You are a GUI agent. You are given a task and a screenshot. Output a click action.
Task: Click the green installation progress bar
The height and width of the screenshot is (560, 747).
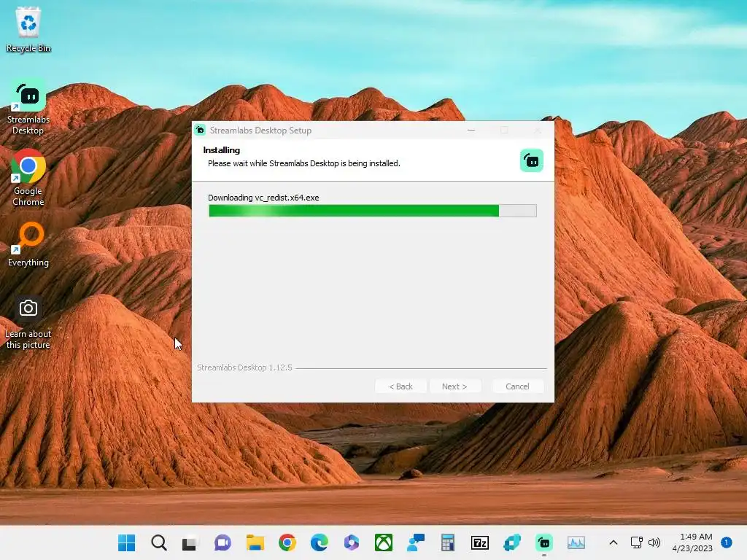pyautogui.click(x=373, y=211)
